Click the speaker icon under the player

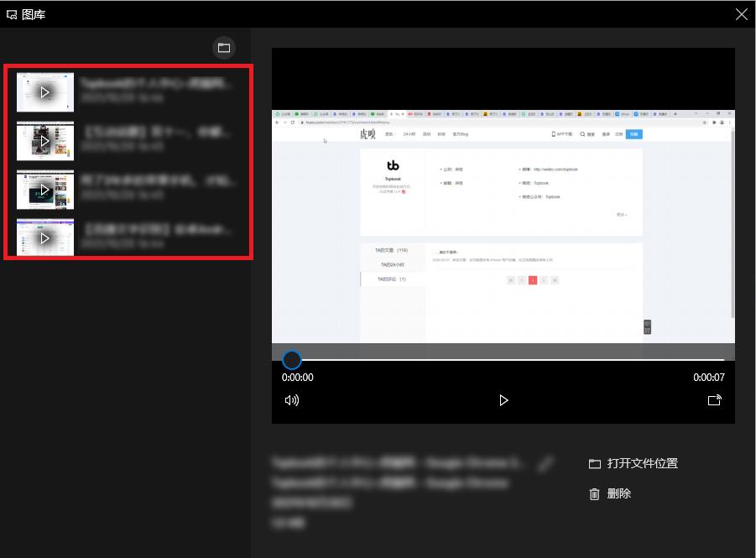click(x=292, y=400)
